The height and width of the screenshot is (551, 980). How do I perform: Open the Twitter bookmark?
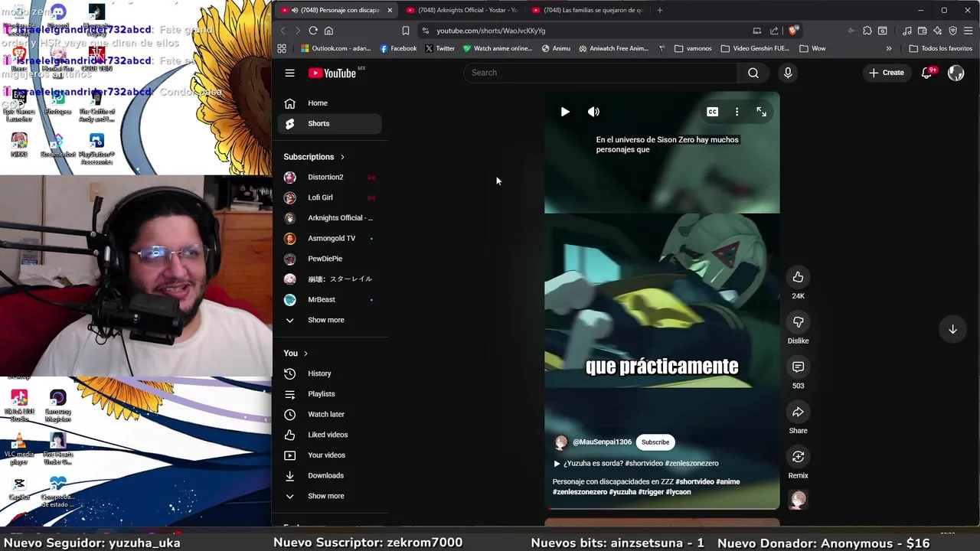coord(439,48)
